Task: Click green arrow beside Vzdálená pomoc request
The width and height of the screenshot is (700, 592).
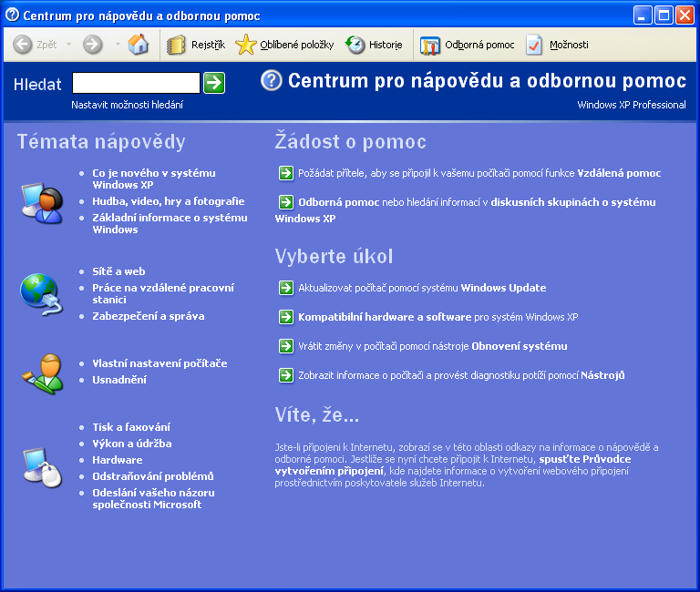Action: [x=285, y=173]
